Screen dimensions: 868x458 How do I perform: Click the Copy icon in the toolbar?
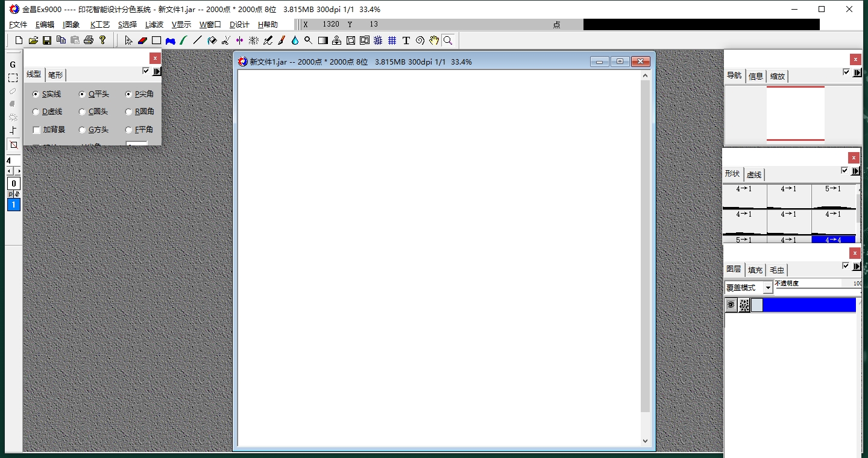[61, 40]
